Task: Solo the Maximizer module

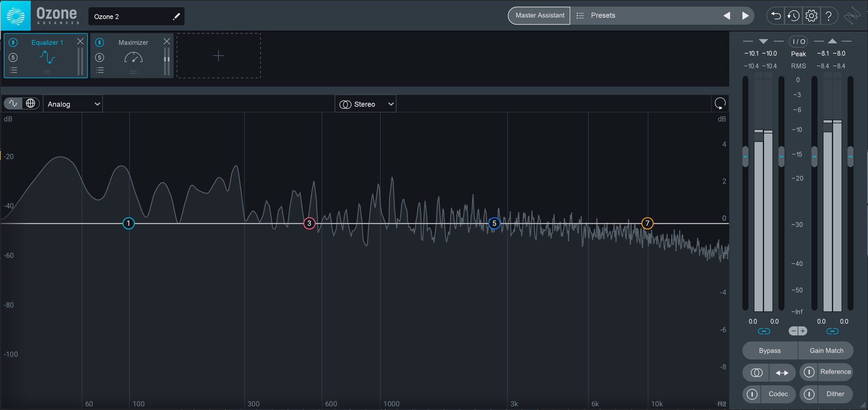Action: [99, 57]
